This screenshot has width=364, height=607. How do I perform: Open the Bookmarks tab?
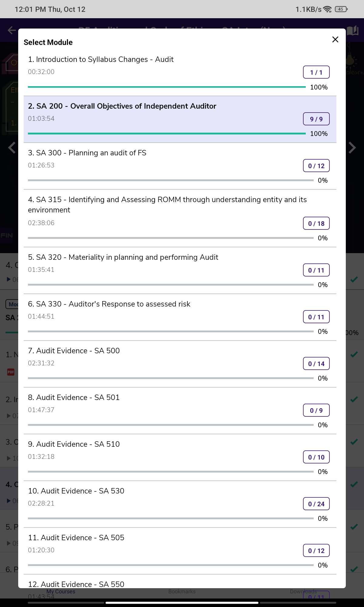point(182,592)
